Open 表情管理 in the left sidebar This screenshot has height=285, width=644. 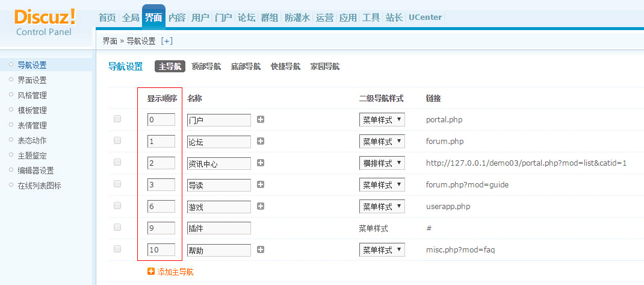tap(32, 125)
